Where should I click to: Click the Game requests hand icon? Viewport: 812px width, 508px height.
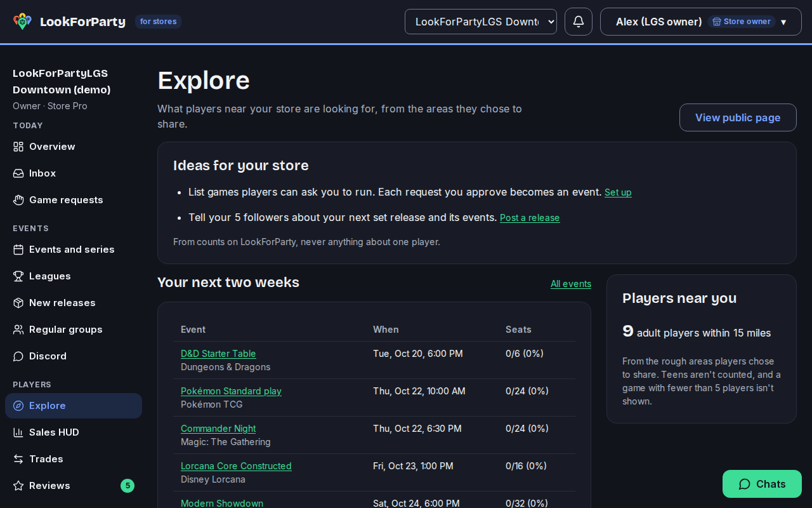tap(18, 200)
